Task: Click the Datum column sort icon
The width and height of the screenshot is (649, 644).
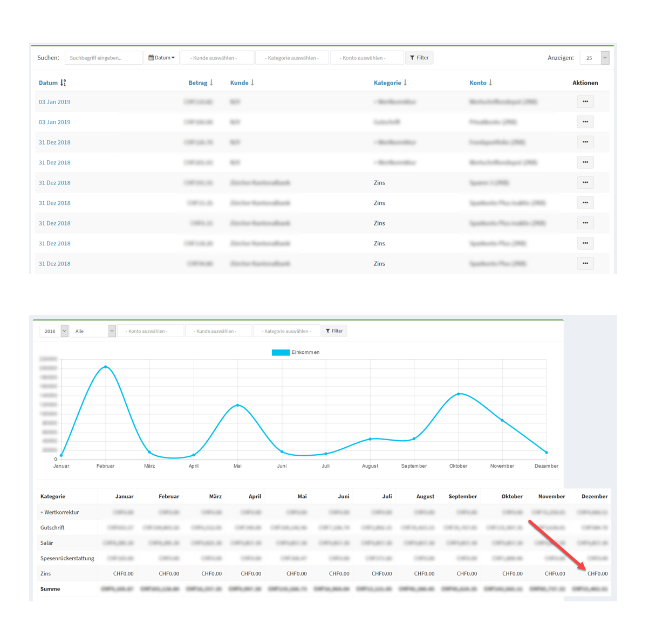Action: 63,83
